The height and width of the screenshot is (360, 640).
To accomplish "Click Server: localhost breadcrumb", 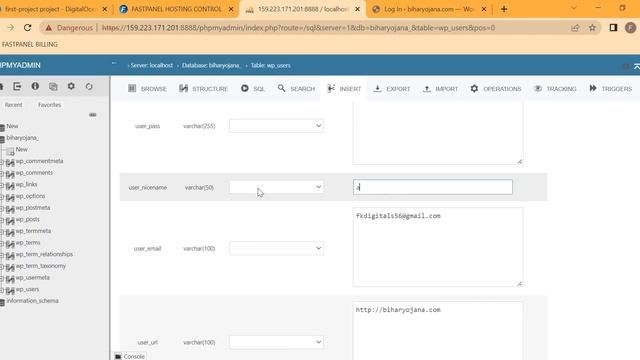I will coord(151,65).
